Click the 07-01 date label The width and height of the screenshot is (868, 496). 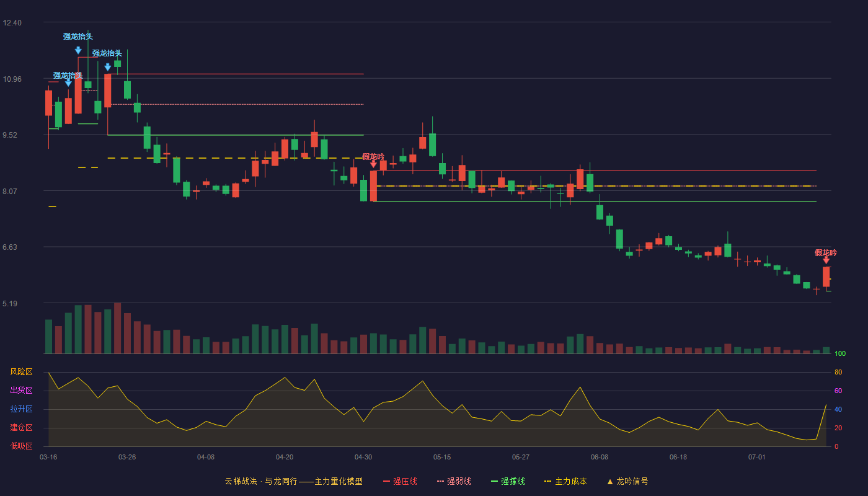(757, 457)
